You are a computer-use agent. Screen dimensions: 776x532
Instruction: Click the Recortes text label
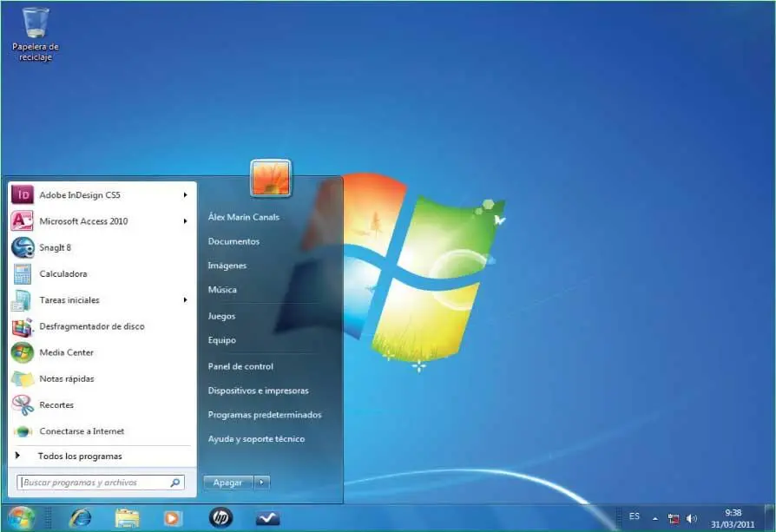pyautogui.click(x=56, y=404)
